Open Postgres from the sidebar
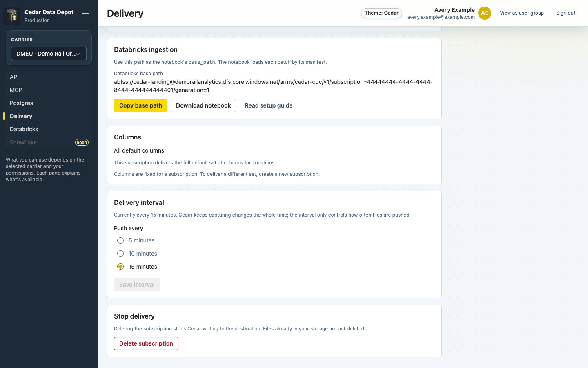The image size is (588, 368). (49, 103)
